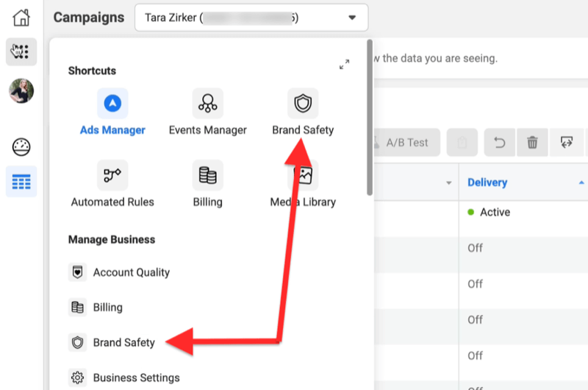
Task: Go to the Home icon in sidebar
Action: [21, 17]
